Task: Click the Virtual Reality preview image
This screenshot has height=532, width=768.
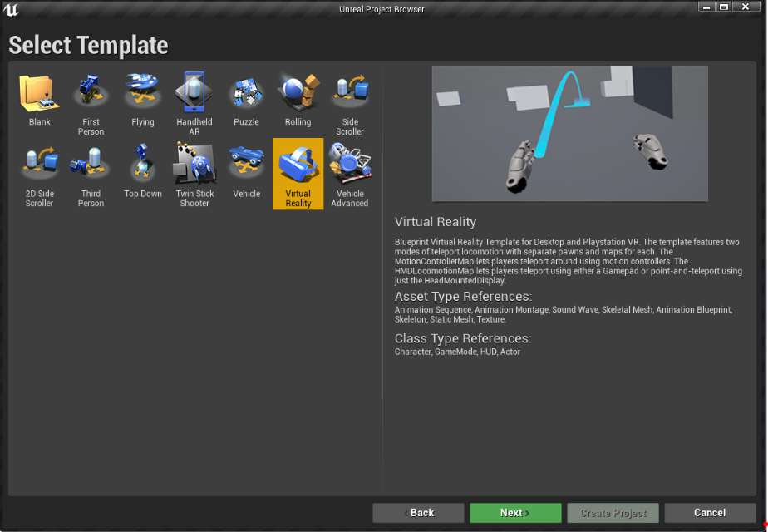Action: click(x=569, y=134)
